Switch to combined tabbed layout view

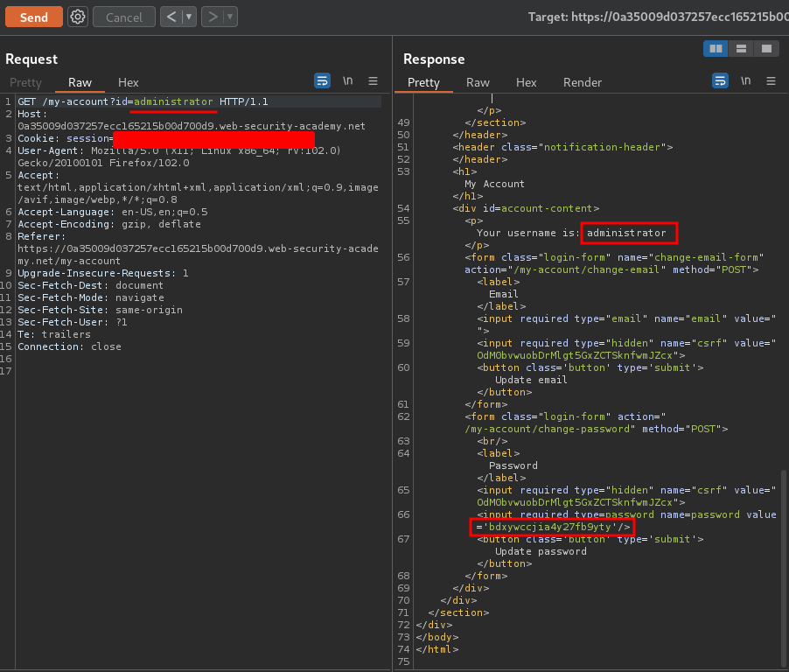[766, 49]
